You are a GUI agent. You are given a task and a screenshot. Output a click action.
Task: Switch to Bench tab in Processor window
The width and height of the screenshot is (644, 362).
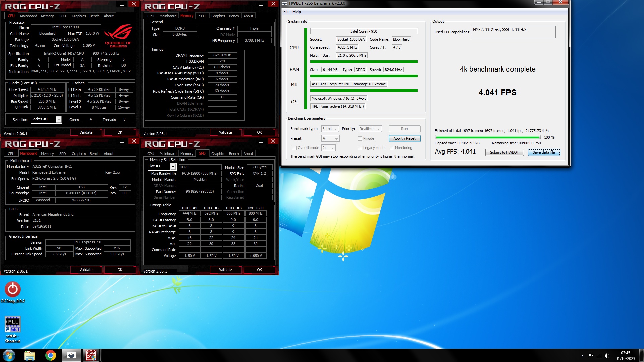pyautogui.click(x=95, y=16)
